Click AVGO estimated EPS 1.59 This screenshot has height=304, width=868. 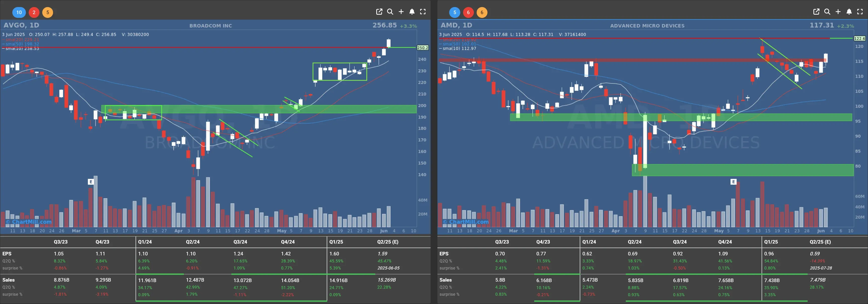point(383,254)
